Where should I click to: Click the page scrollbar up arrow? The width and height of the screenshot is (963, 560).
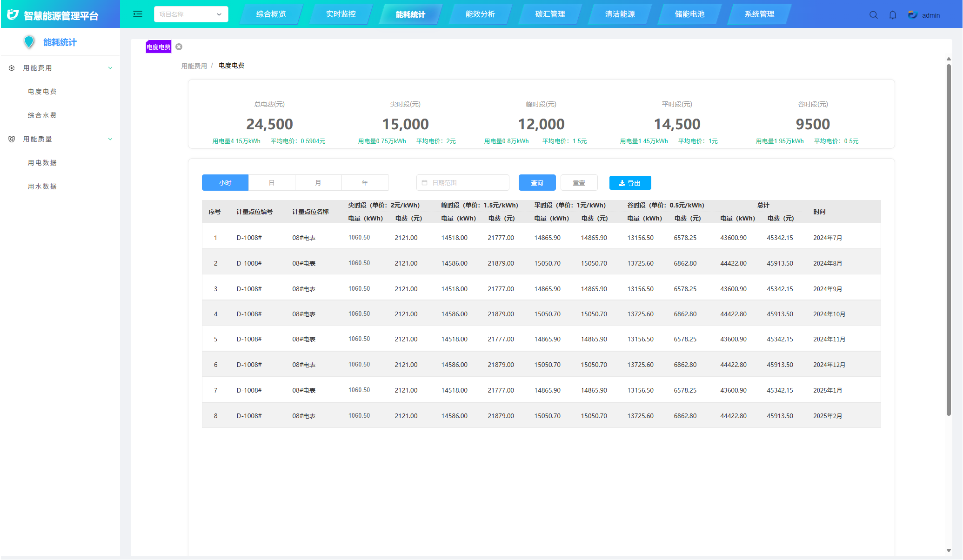click(949, 59)
